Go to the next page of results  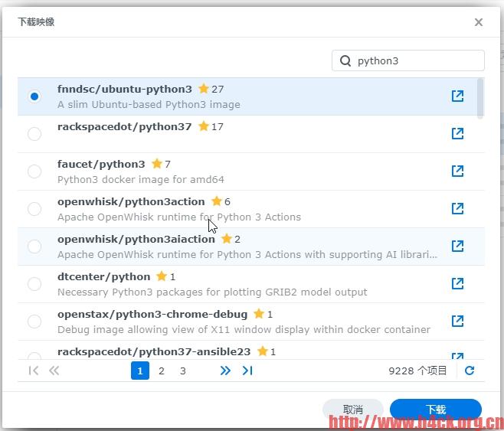point(225,371)
